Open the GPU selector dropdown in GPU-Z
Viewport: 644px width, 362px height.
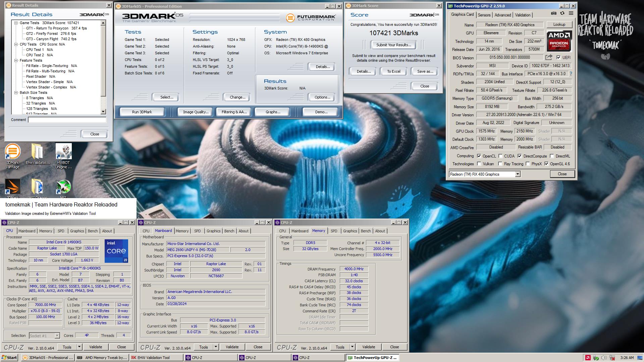point(518,174)
